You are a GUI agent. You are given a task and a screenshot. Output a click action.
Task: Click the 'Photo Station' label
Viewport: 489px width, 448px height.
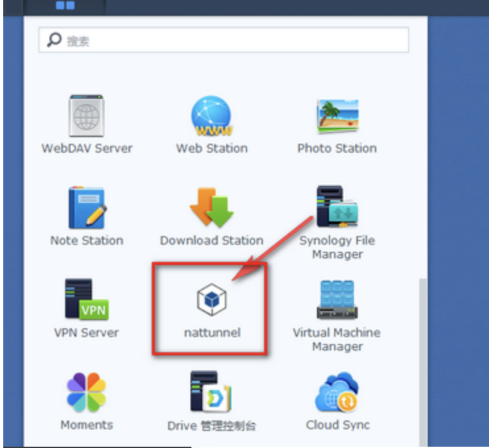[337, 148]
